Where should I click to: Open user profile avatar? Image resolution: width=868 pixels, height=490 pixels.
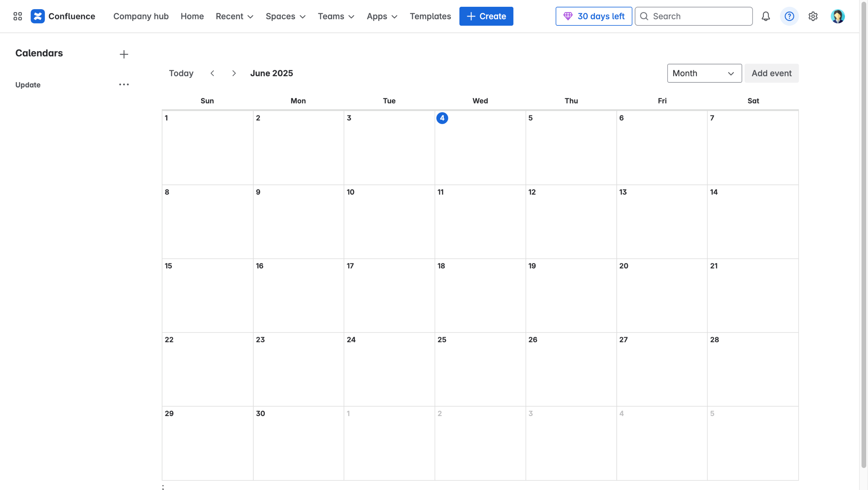(837, 16)
